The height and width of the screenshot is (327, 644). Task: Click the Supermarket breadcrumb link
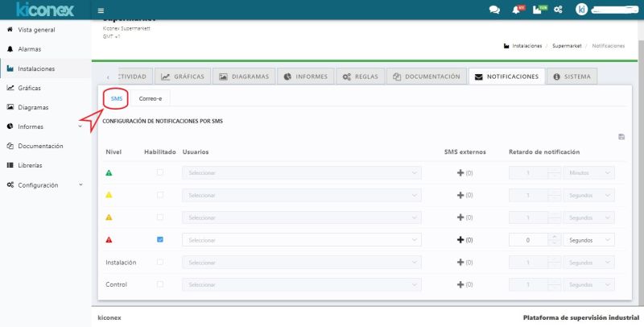(x=567, y=46)
